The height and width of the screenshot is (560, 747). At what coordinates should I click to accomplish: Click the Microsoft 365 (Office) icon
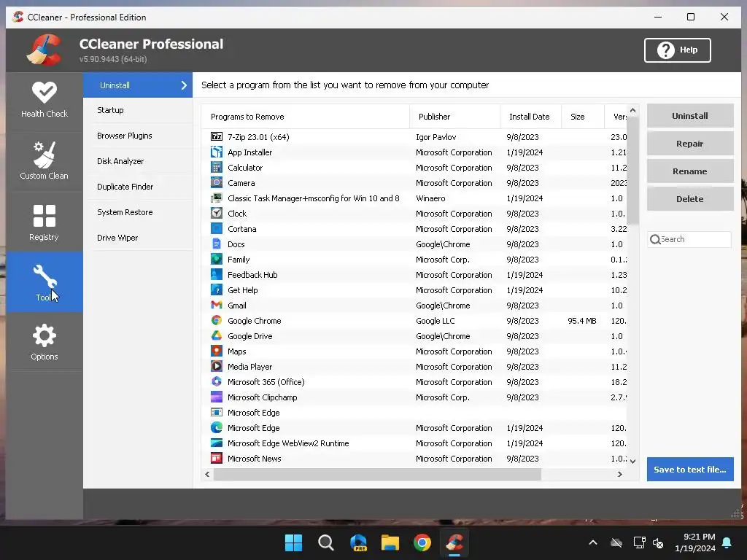tap(216, 381)
